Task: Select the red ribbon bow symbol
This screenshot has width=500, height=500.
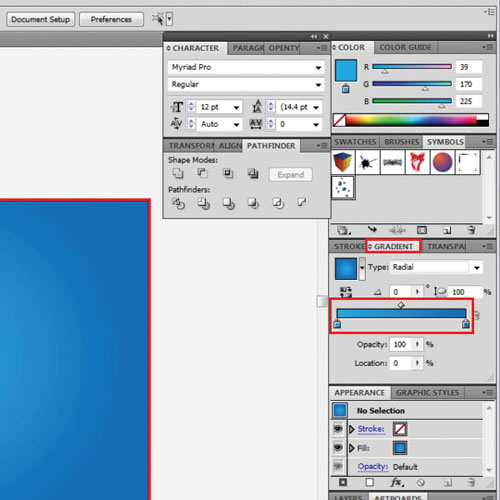Action: 418,162
